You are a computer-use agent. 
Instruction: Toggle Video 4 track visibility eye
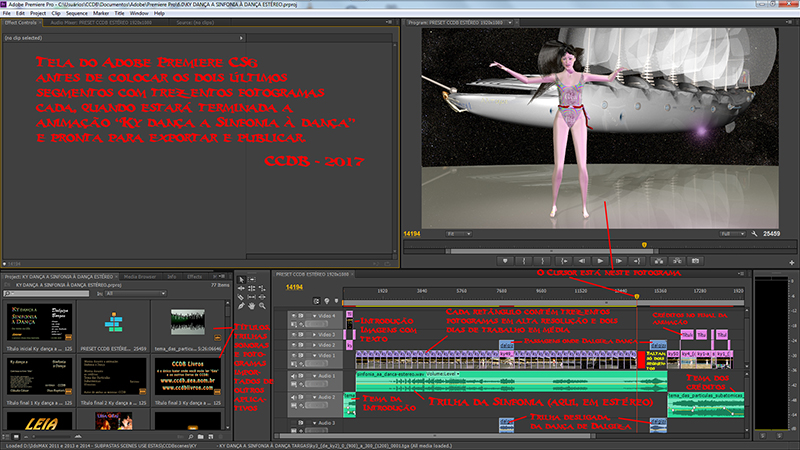click(293, 316)
